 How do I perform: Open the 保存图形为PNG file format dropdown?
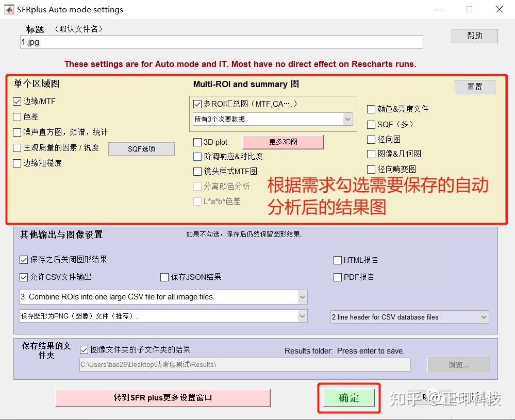pyautogui.click(x=302, y=316)
